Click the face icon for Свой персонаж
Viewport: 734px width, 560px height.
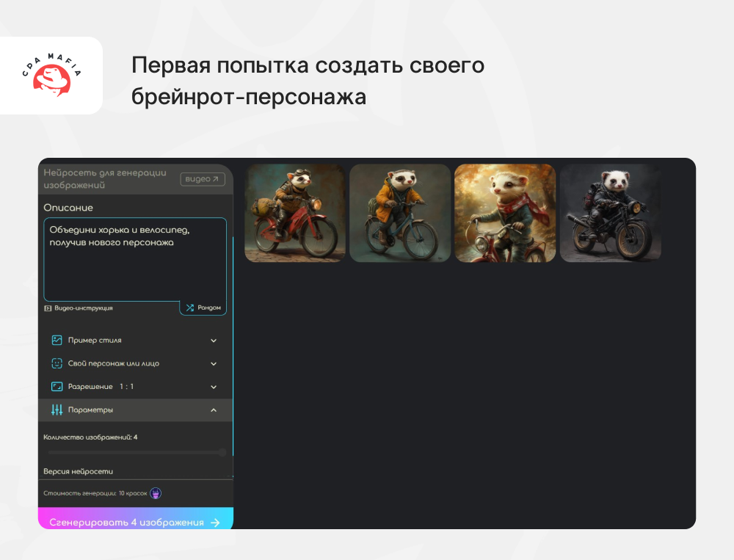pyautogui.click(x=57, y=363)
